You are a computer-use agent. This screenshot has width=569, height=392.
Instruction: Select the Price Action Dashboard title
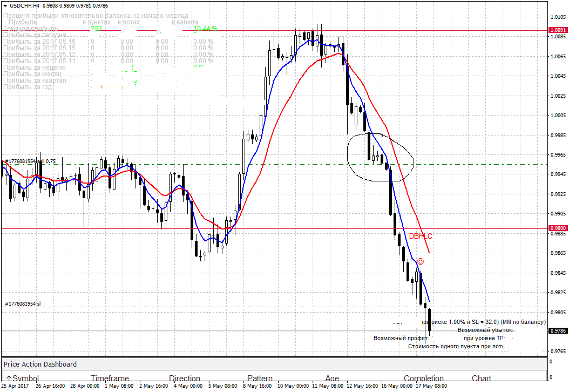click(40, 364)
